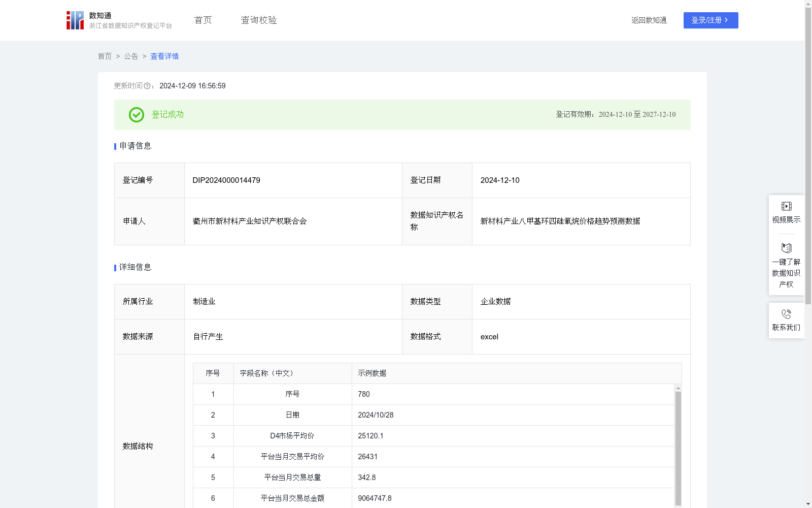Click the 制造业 industry value
This screenshot has width=812, height=508.
[204, 302]
